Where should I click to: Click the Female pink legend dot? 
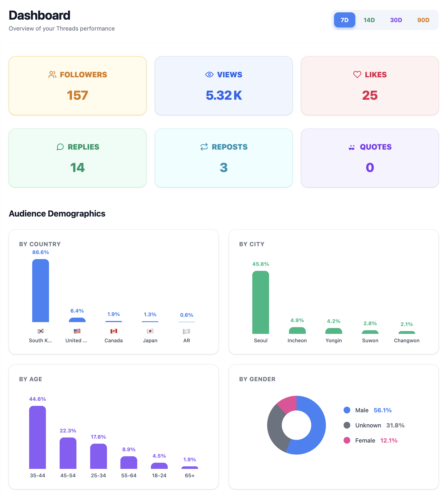347,440
